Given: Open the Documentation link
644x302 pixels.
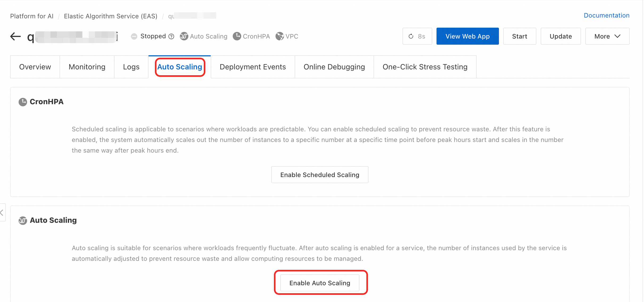Looking at the screenshot, I should click(606, 15).
